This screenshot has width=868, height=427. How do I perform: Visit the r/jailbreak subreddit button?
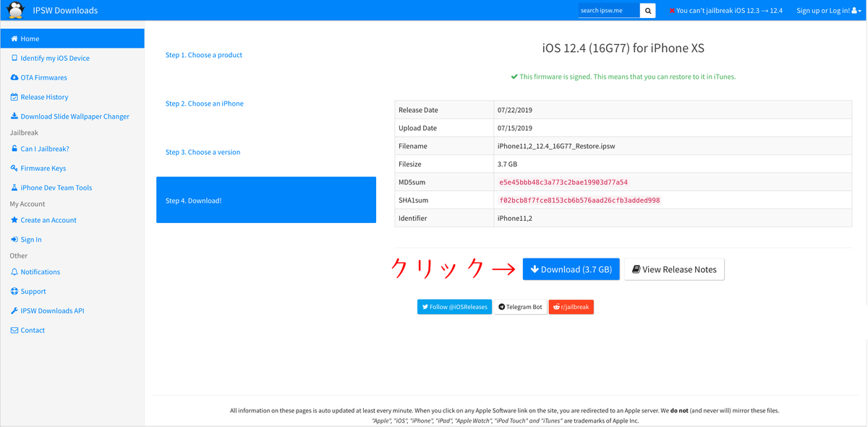[x=571, y=306]
